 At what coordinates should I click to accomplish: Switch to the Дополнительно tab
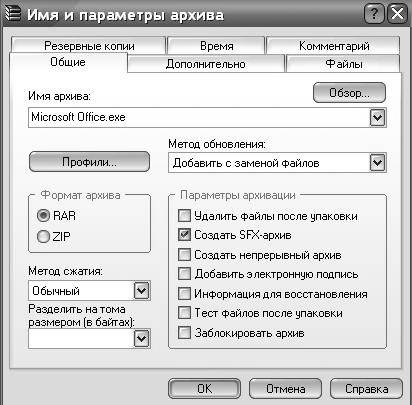(x=206, y=64)
